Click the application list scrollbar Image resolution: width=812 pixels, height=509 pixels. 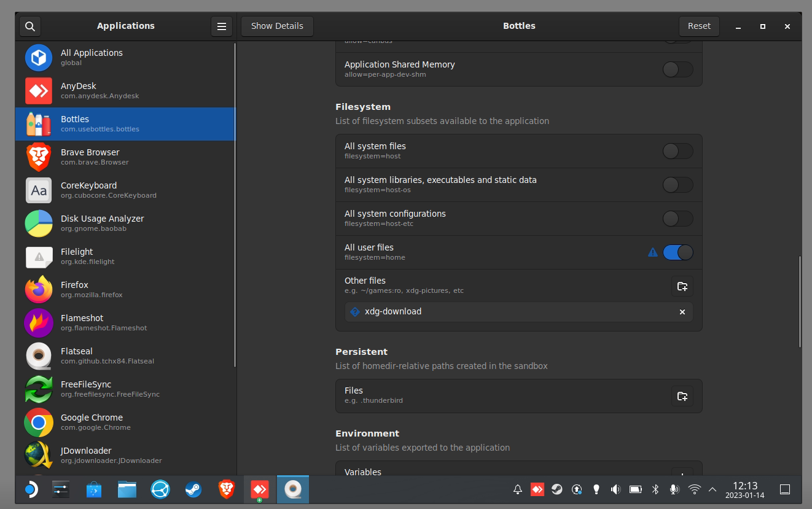coord(235,205)
